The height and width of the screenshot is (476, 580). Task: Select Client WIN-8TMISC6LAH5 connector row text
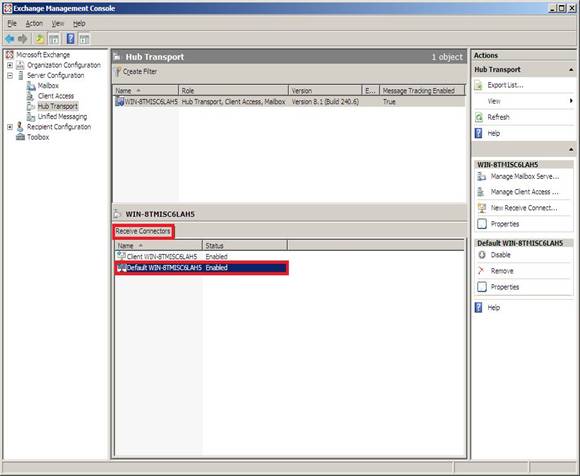(x=162, y=257)
